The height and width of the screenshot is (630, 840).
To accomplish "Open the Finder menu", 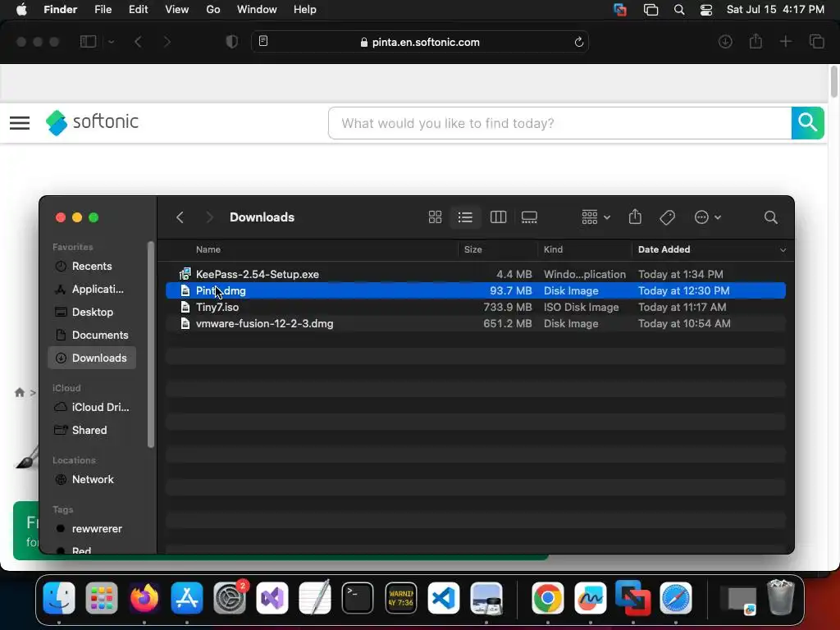I will pyautogui.click(x=61, y=10).
